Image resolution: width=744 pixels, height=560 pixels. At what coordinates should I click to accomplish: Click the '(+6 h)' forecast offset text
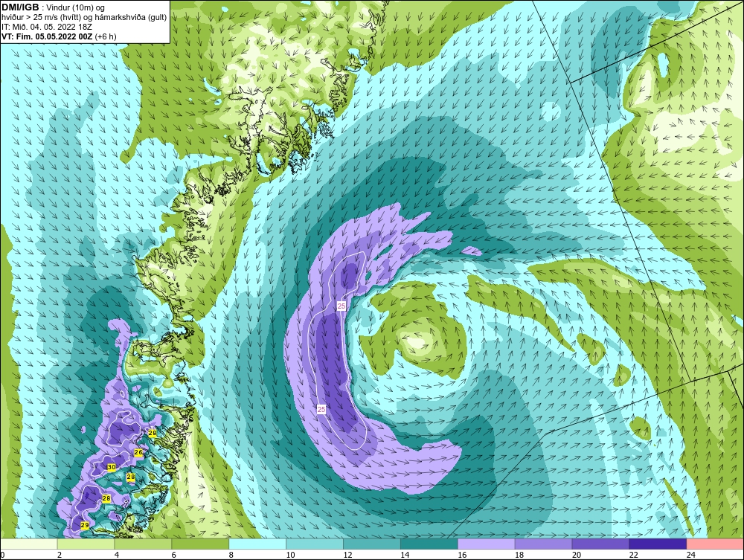coord(106,36)
